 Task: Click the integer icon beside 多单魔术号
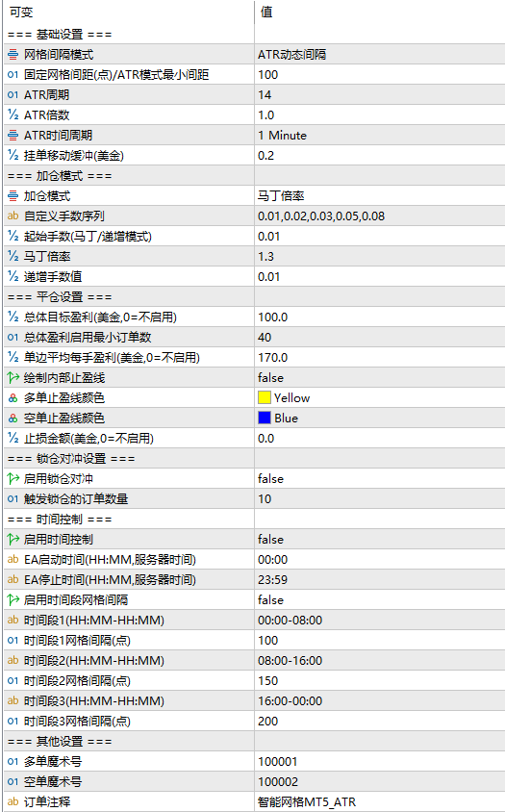pyautogui.click(x=13, y=761)
